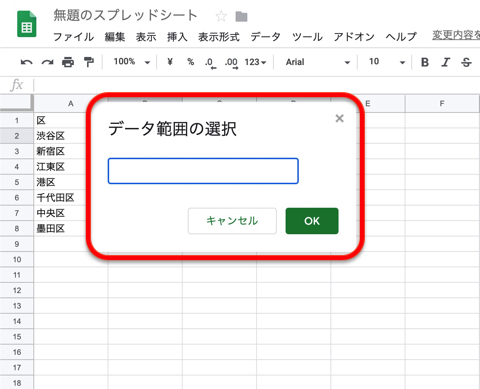Print the spreadsheet
The height and width of the screenshot is (389, 480).
pos(68,62)
